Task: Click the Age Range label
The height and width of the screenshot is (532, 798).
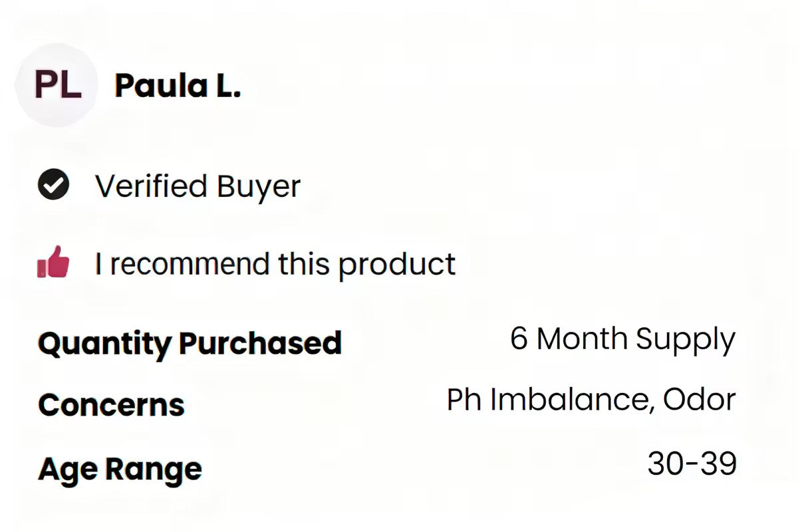Action: point(120,469)
